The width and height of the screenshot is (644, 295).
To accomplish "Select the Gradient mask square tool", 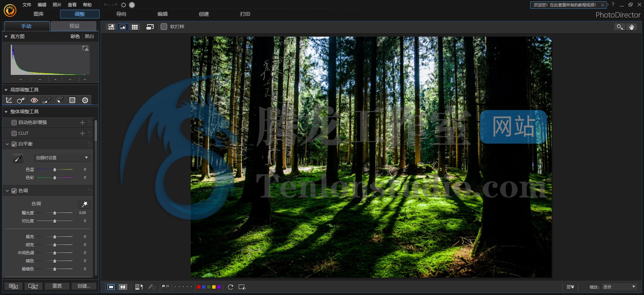I will click(x=72, y=100).
